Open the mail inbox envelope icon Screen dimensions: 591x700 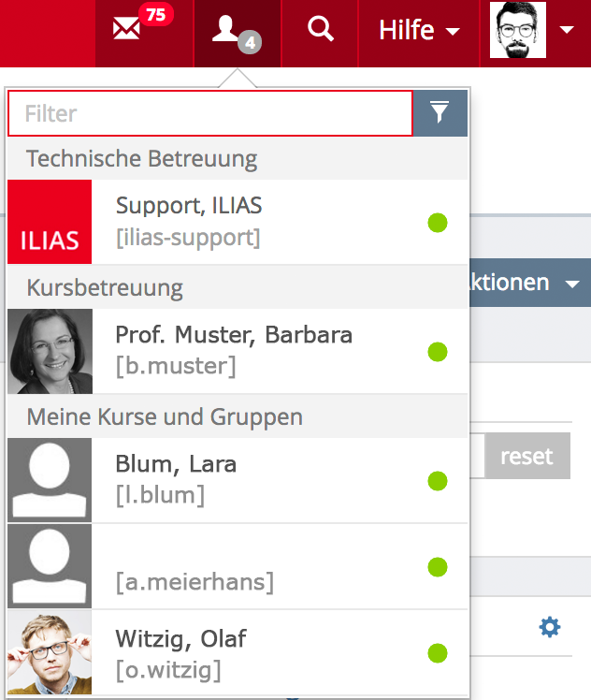pyautogui.click(x=126, y=29)
